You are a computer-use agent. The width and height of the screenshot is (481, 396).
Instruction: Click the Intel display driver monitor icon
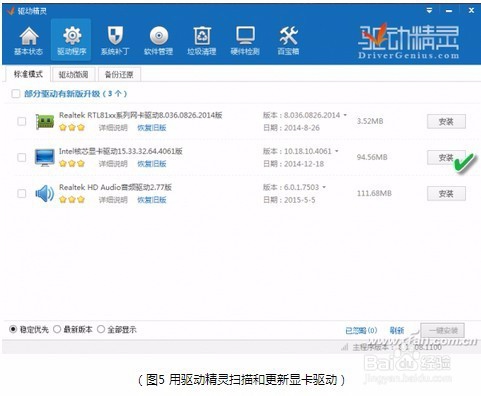coord(45,157)
